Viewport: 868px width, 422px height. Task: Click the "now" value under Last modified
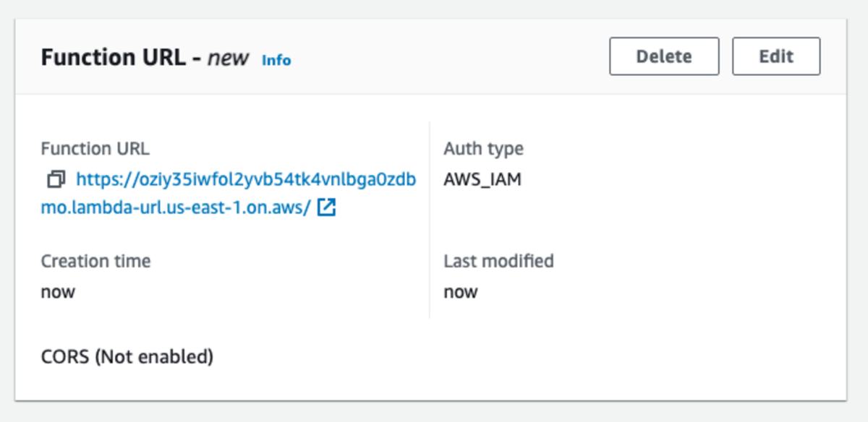pos(461,292)
